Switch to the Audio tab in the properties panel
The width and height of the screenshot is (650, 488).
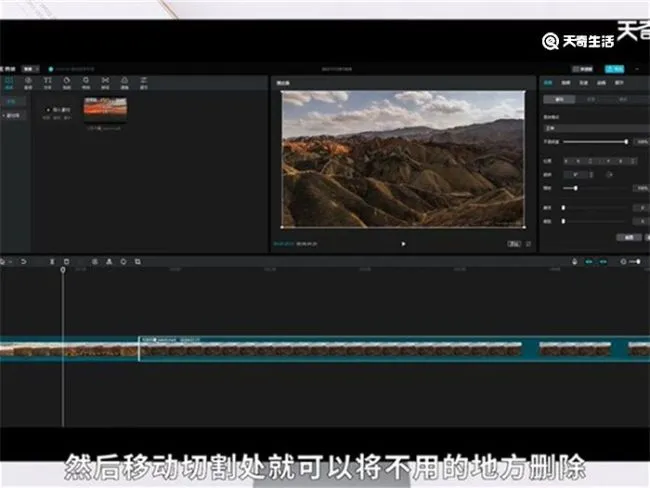pos(566,83)
